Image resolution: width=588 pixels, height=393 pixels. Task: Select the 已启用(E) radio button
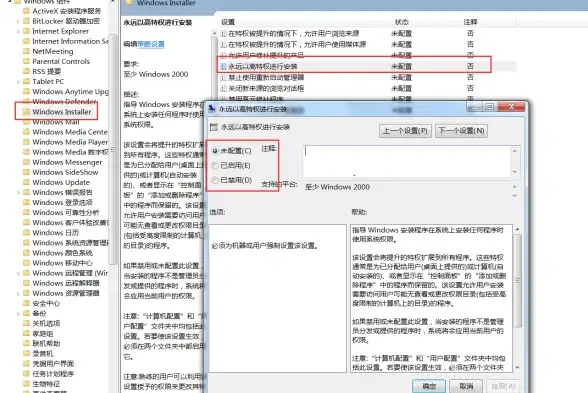[215, 166]
